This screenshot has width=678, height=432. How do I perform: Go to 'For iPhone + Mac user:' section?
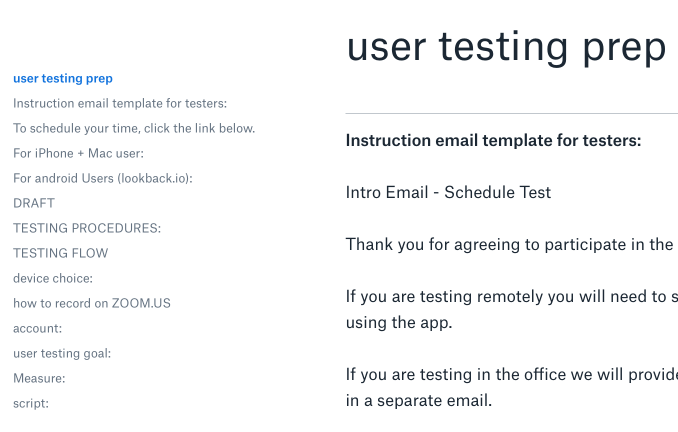(x=78, y=153)
